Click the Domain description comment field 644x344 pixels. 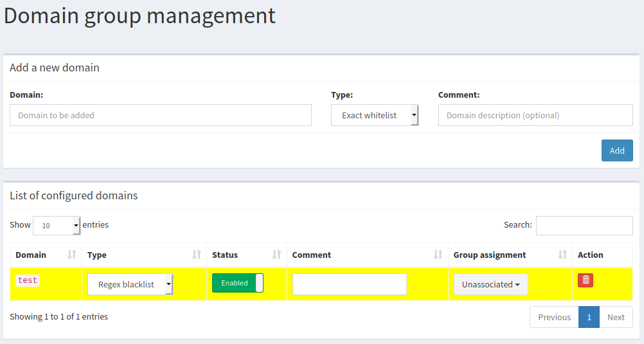click(x=535, y=116)
